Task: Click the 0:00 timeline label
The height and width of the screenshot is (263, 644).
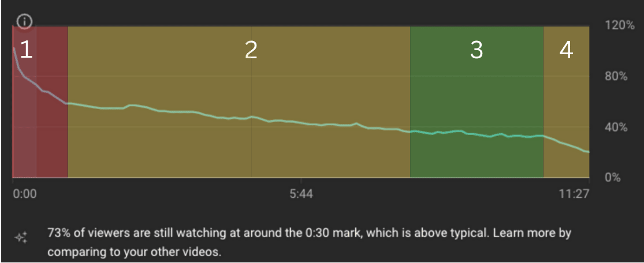Action: (x=25, y=194)
